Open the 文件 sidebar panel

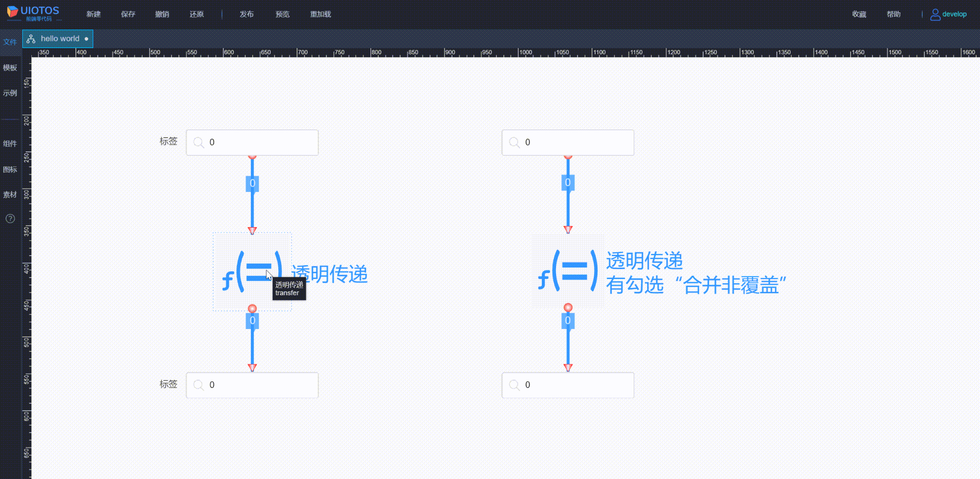click(x=10, y=42)
